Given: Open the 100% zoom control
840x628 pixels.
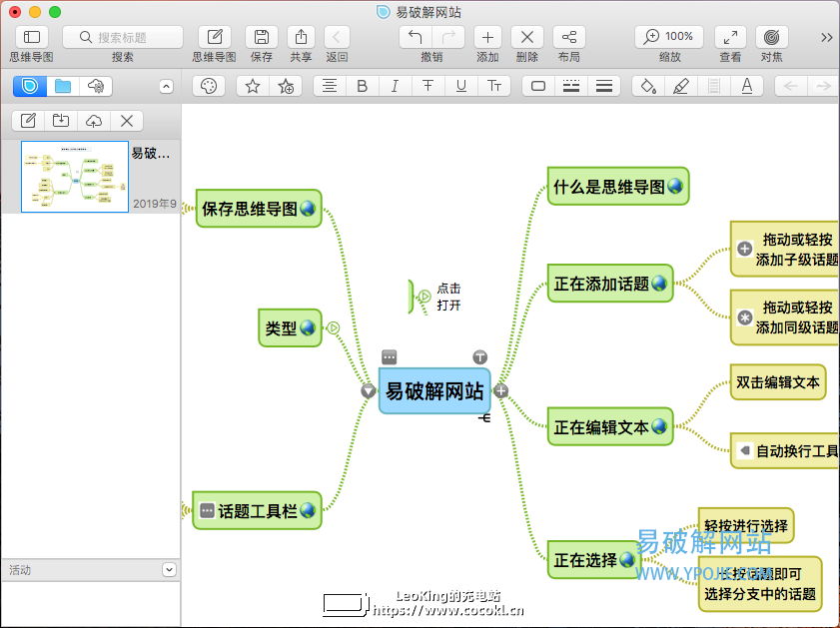Looking at the screenshot, I should tap(669, 37).
